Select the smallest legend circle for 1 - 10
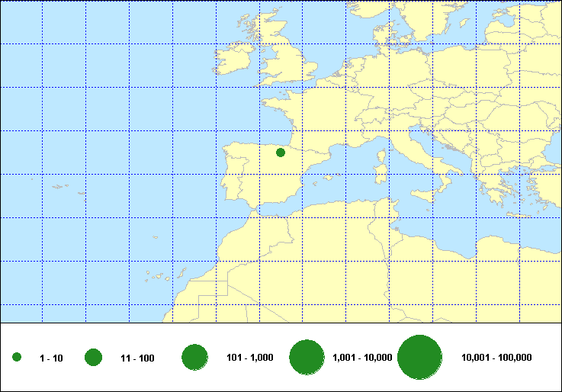 point(17,358)
